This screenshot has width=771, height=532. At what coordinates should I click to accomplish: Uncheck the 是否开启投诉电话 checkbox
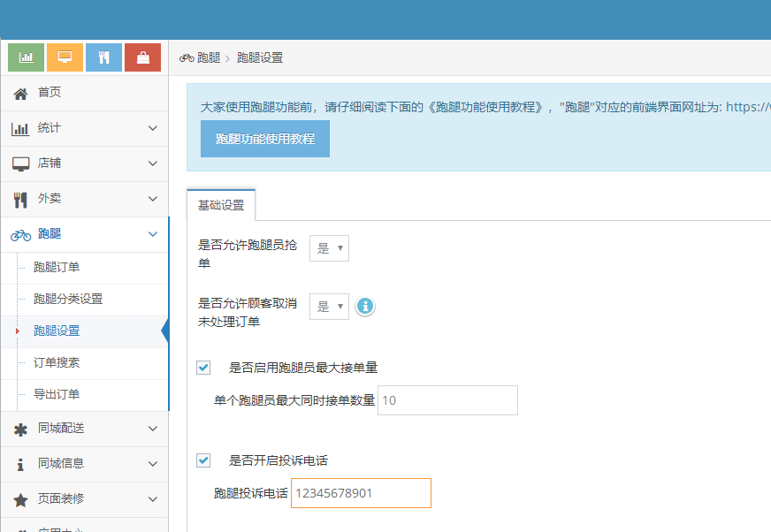tap(203, 460)
